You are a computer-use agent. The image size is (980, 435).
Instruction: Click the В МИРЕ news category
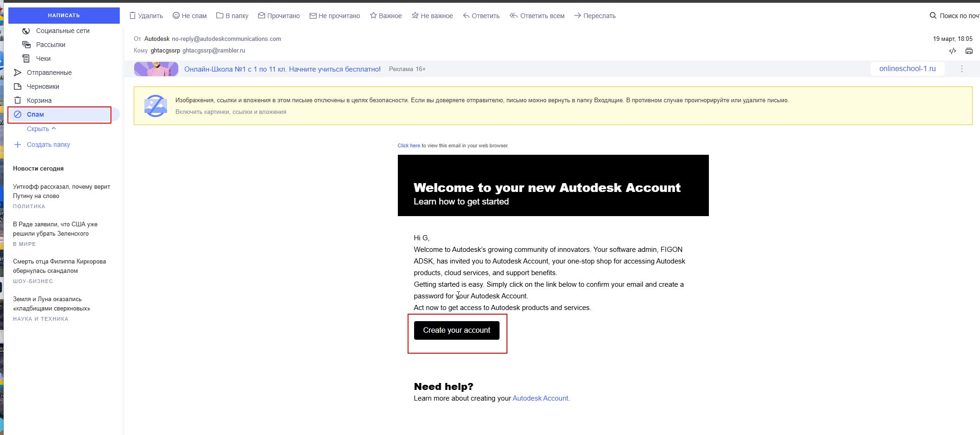click(x=24, y=244)
